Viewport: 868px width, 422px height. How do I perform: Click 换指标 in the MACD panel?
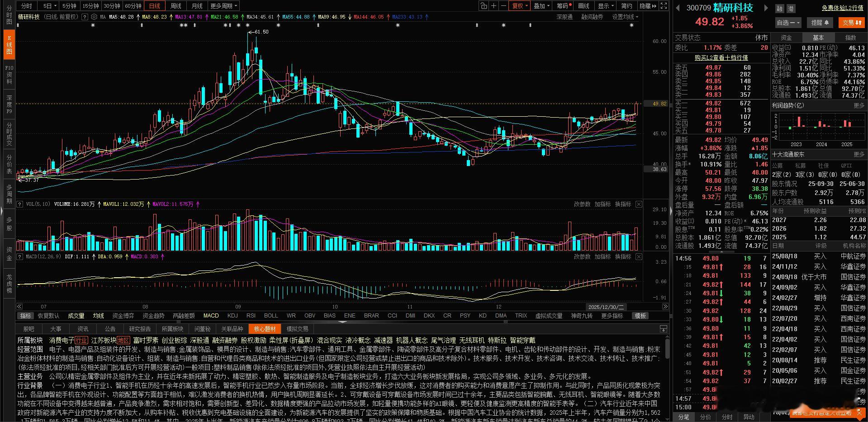pyautogui.click(x=623, y=256)
